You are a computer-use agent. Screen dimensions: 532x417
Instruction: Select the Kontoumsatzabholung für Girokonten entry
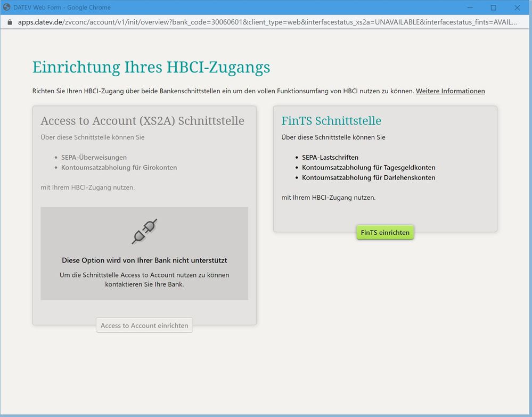tap(119, 167)
